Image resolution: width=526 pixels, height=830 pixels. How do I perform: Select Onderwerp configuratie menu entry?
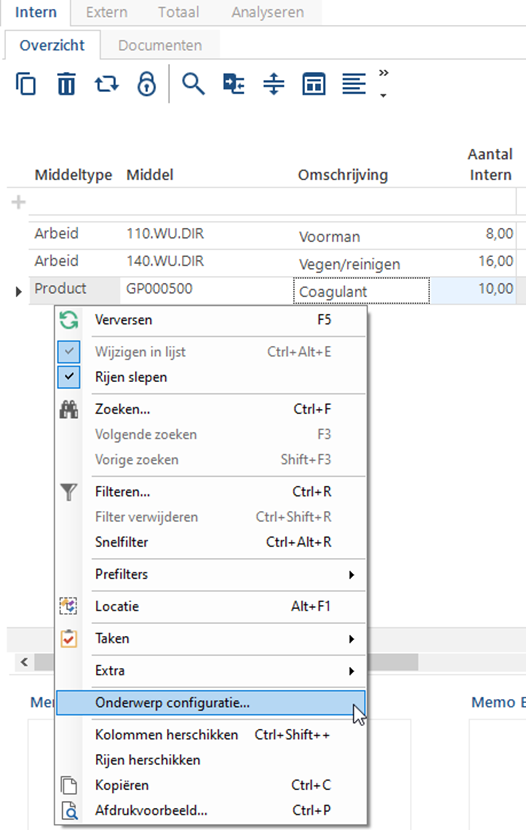point(211,703)
